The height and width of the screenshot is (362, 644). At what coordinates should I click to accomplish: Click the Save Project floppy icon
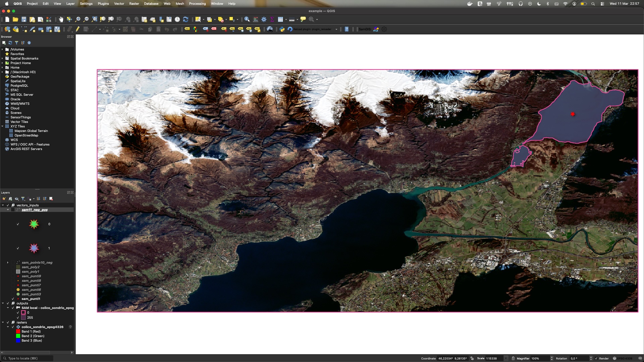click(24, 19)
